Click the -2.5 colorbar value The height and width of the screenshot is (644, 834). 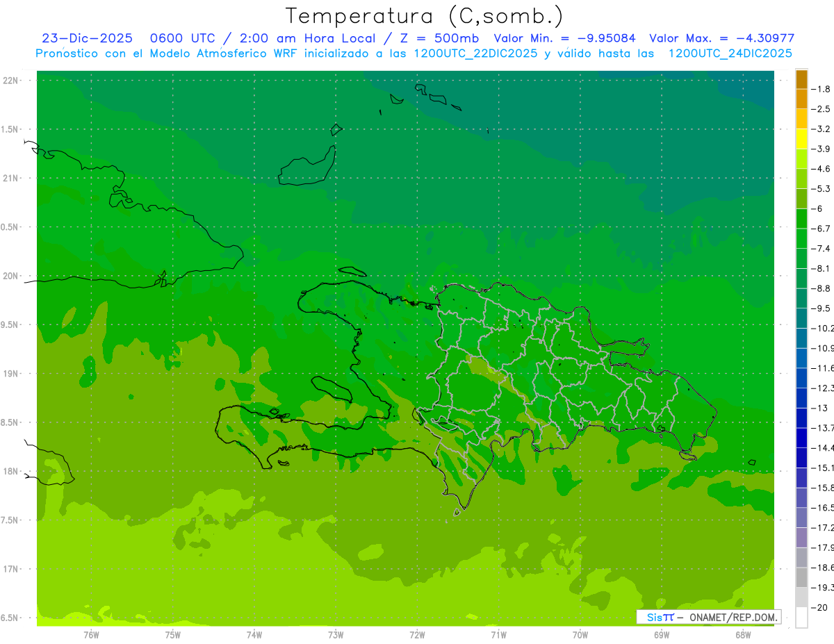point(821,109)
